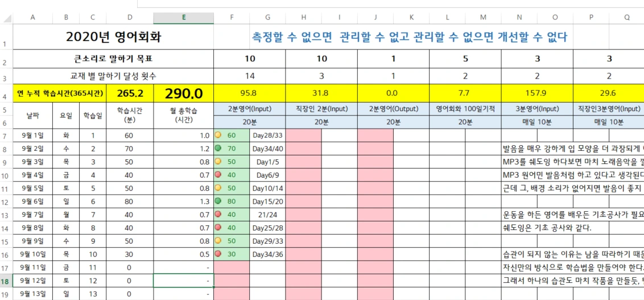Click the '157.9' yellow cell
The image size is (644, 300).
pyautogui.click(x=537, y=93)
